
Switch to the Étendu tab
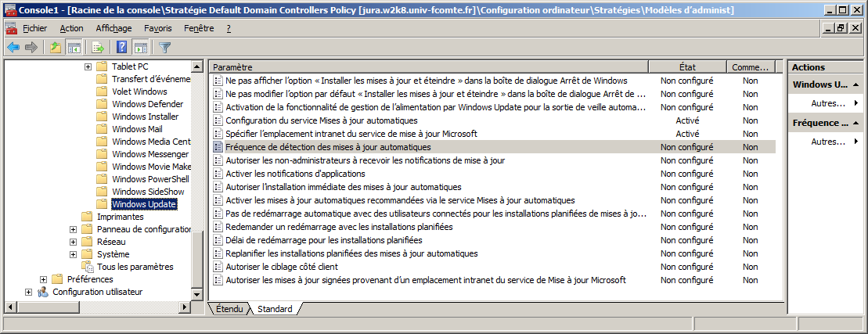(229, 309)
